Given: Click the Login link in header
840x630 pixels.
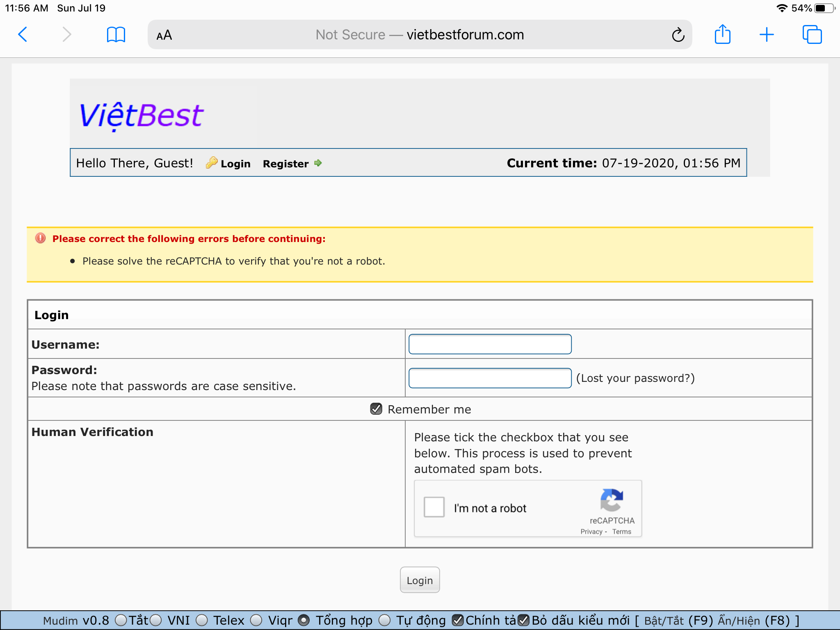Looking at the screenshot, I should click(235, 164).
